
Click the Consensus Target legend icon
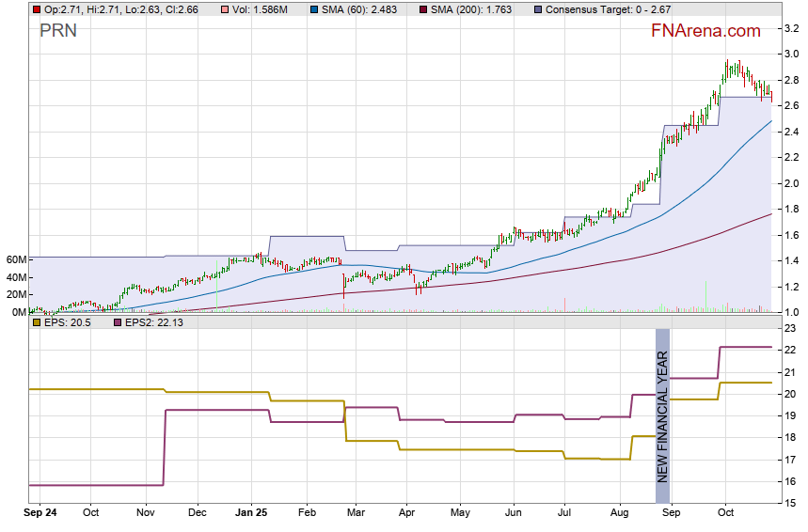tap(537, 8)
